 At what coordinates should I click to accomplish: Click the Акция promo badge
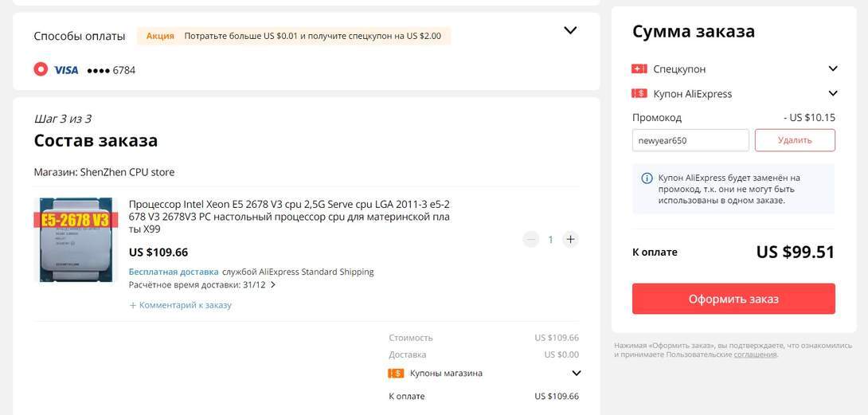(x=160, y=36)
